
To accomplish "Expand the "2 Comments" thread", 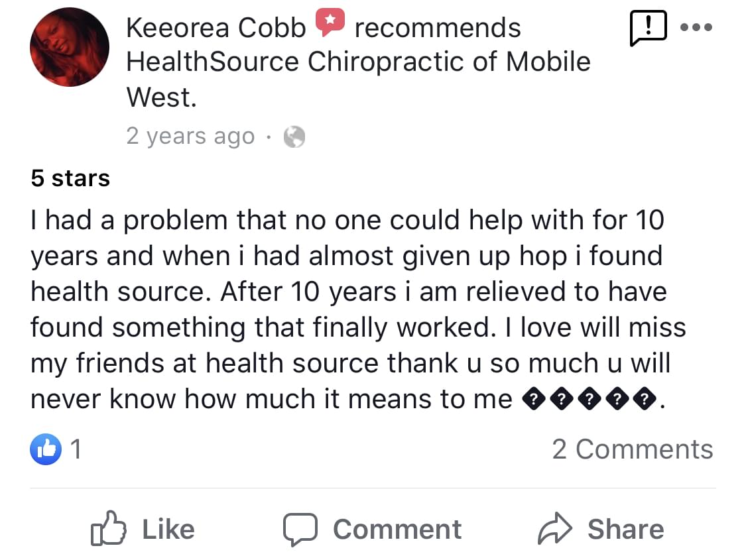I will pyautogui.click(x=632, y=449).
